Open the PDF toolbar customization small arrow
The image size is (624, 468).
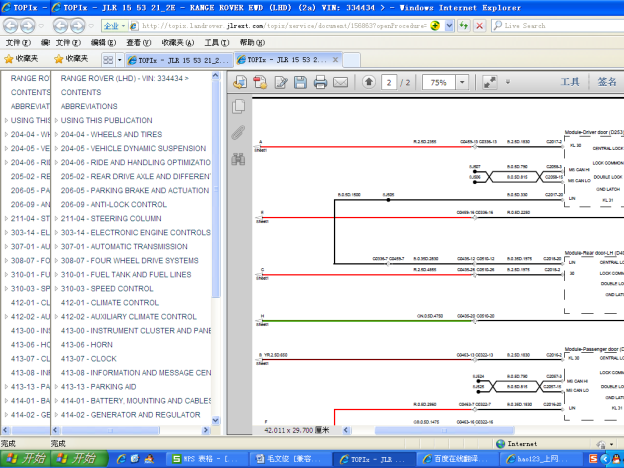point(507,82)
